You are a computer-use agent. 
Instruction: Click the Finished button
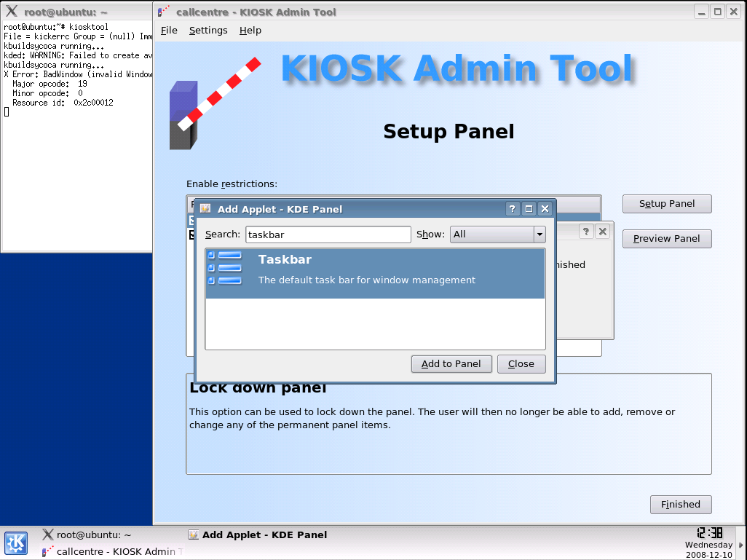pyautogui.click(x=681, y=505)
